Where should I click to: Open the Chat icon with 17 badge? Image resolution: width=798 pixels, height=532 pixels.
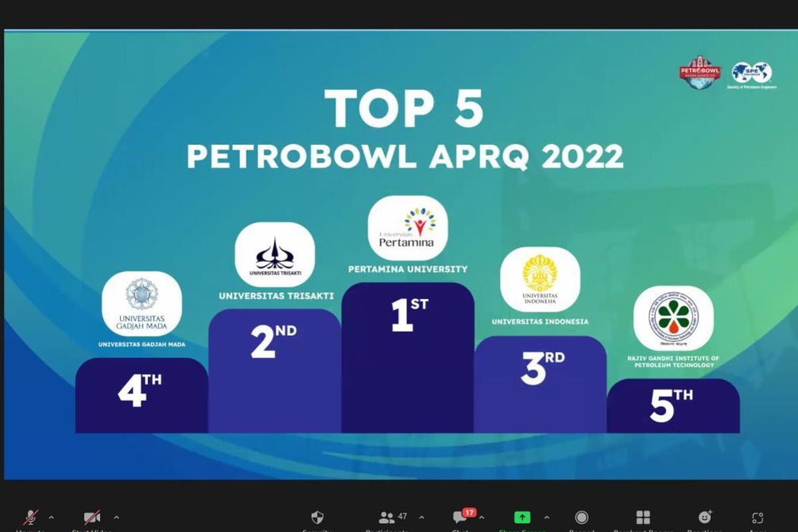pos(460,517)
